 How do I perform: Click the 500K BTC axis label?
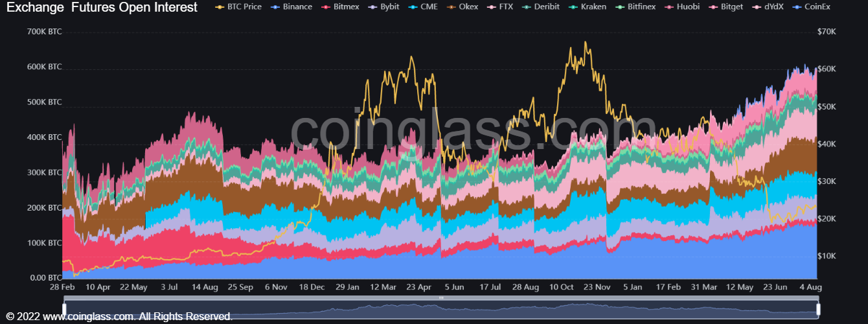tap(45, 102)
